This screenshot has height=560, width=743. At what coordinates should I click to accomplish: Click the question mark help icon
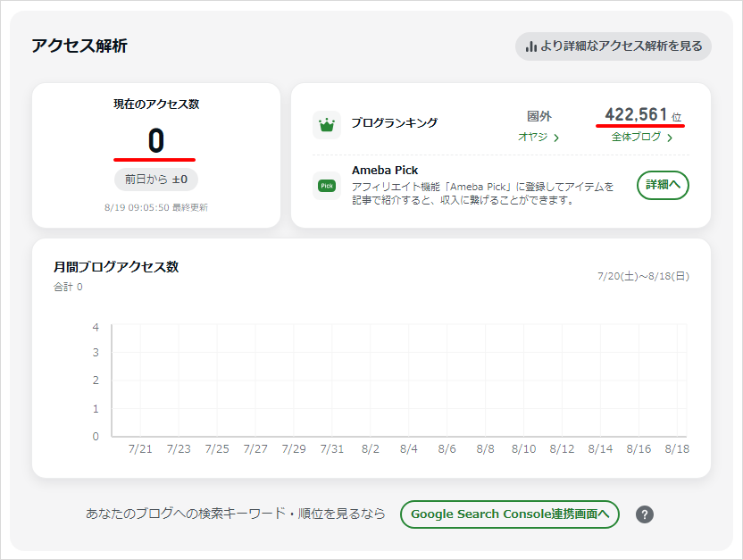(645, 514)
